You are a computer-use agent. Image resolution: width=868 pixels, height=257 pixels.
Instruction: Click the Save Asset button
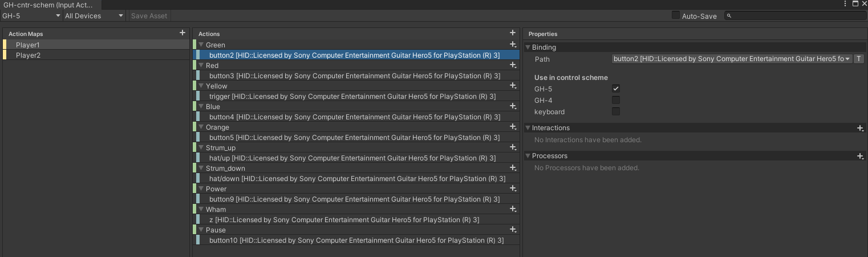[x=149, y=16]
